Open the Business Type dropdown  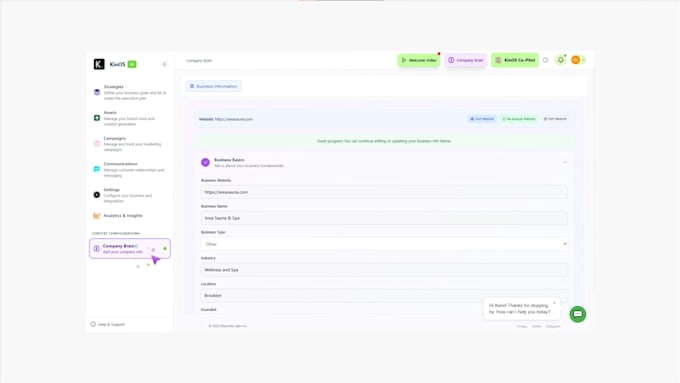(x=384, y=244)
